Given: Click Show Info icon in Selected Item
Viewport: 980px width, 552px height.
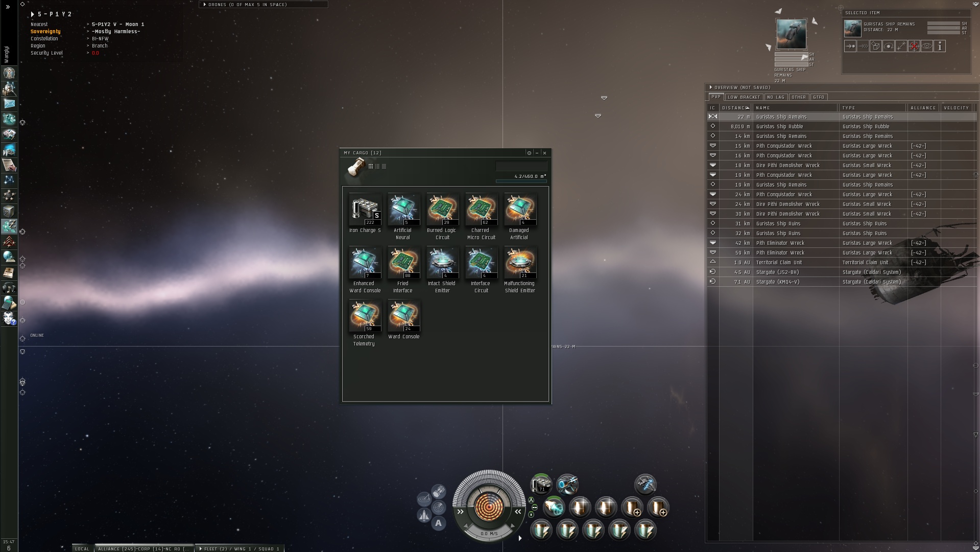Looking at the screenshot, I should (940, 47).
